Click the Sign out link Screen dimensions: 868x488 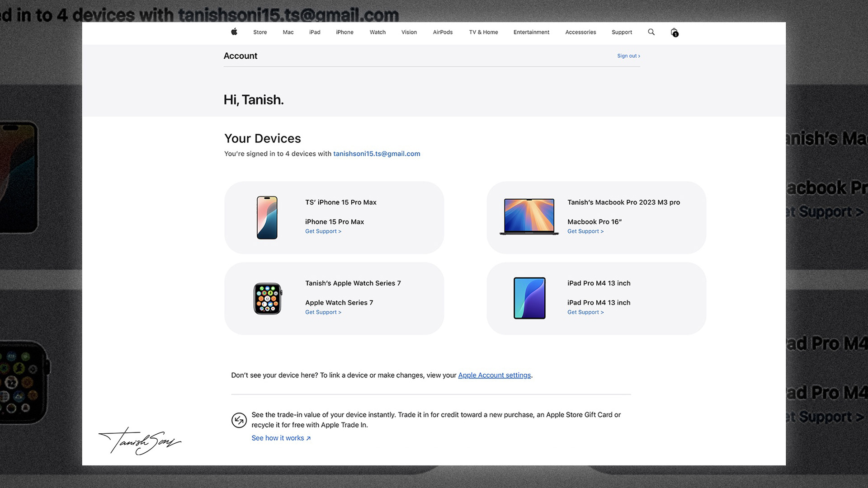628,56
